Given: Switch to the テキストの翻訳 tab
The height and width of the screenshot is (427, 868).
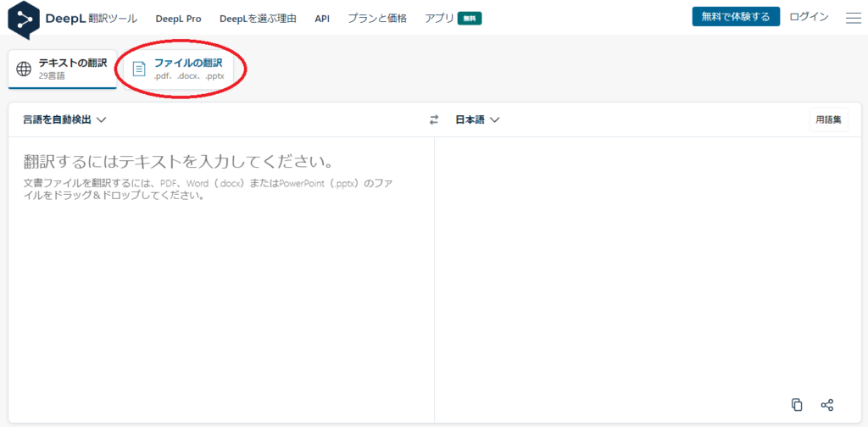Looking at the screenshot, I should coord(63,69).
